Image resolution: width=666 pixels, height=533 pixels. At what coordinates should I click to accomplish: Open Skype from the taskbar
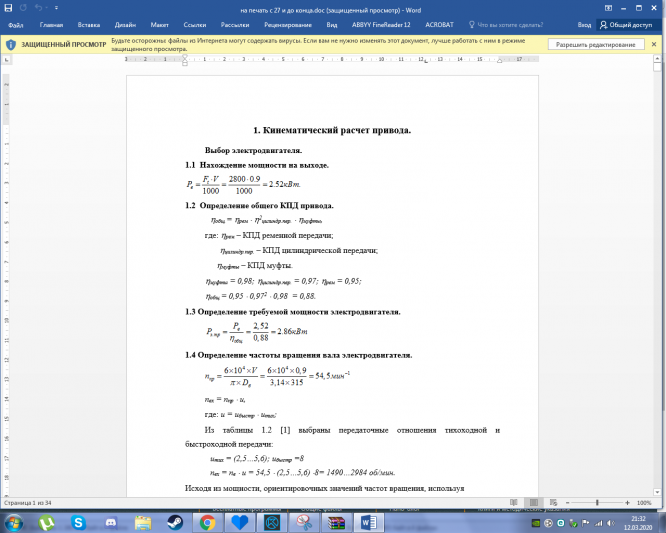78,522
